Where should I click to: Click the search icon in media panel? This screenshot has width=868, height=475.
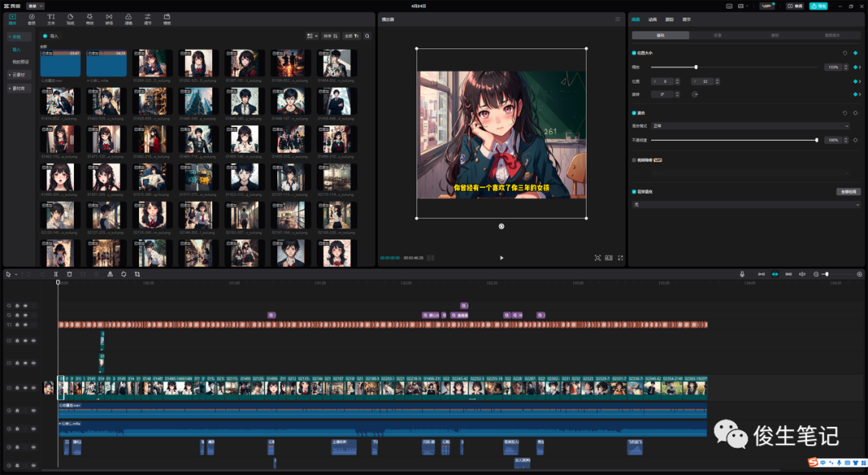[367, 36]
